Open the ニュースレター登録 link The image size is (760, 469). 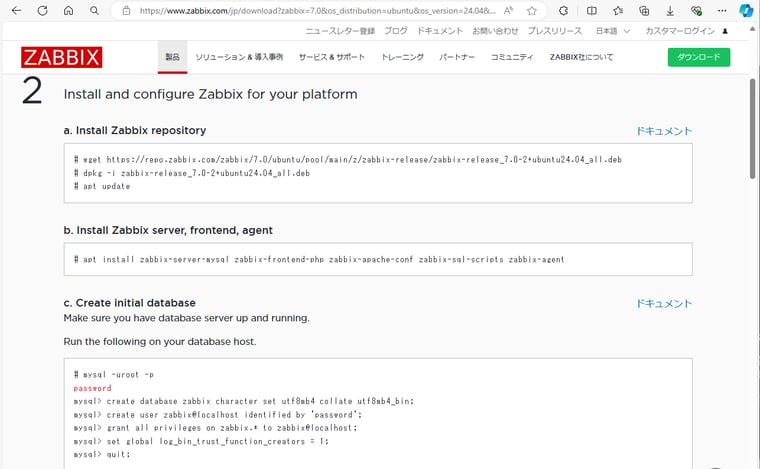click(x=340, y=31)
